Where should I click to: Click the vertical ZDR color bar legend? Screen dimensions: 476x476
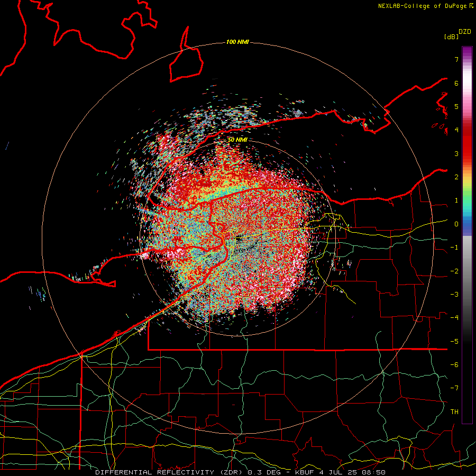tap(467, 235)
